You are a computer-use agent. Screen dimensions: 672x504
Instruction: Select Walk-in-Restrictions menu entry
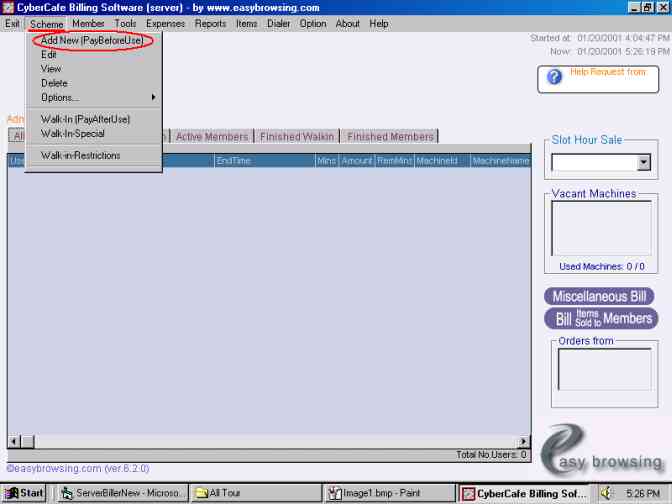tap(80, 155)
